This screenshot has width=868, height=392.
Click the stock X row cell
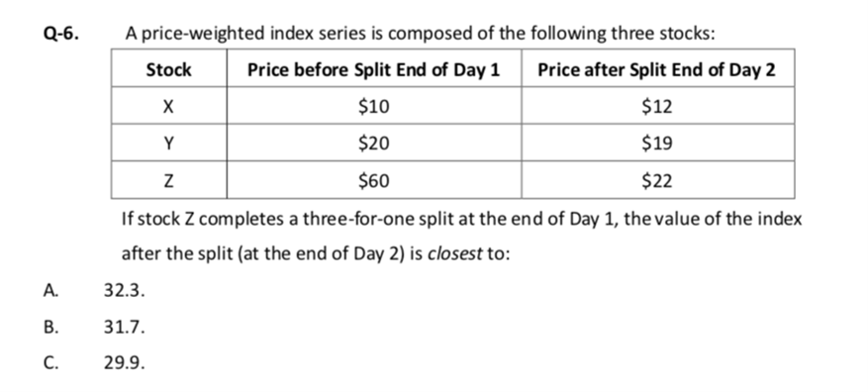(169, 105)
